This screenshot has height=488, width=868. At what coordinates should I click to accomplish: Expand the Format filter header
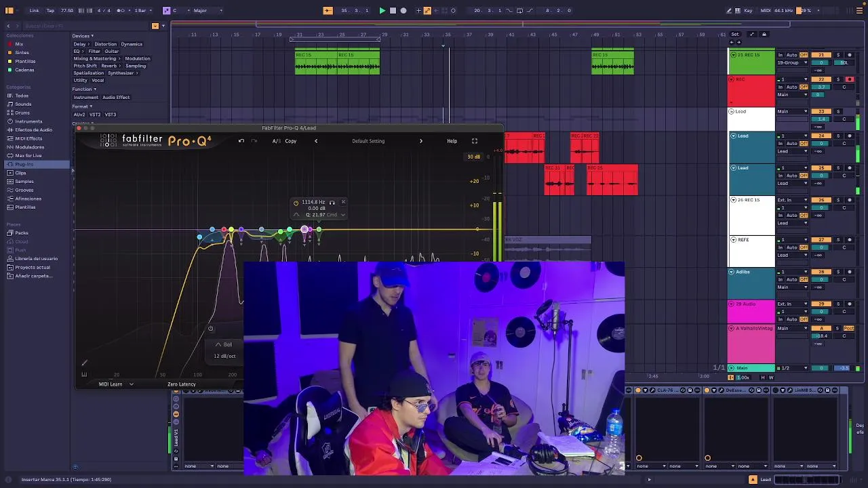coord(82,106)
